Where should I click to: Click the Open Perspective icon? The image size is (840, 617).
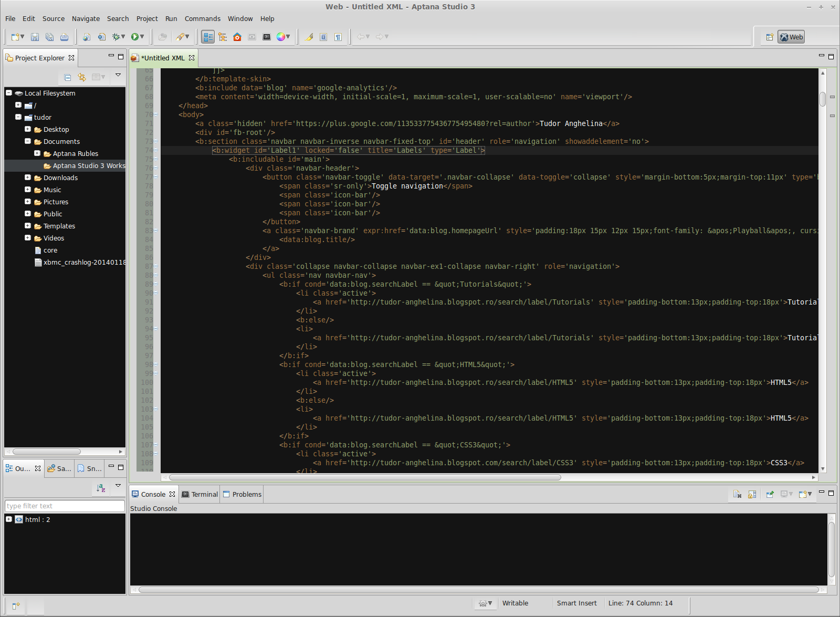[x=770, y=37]
